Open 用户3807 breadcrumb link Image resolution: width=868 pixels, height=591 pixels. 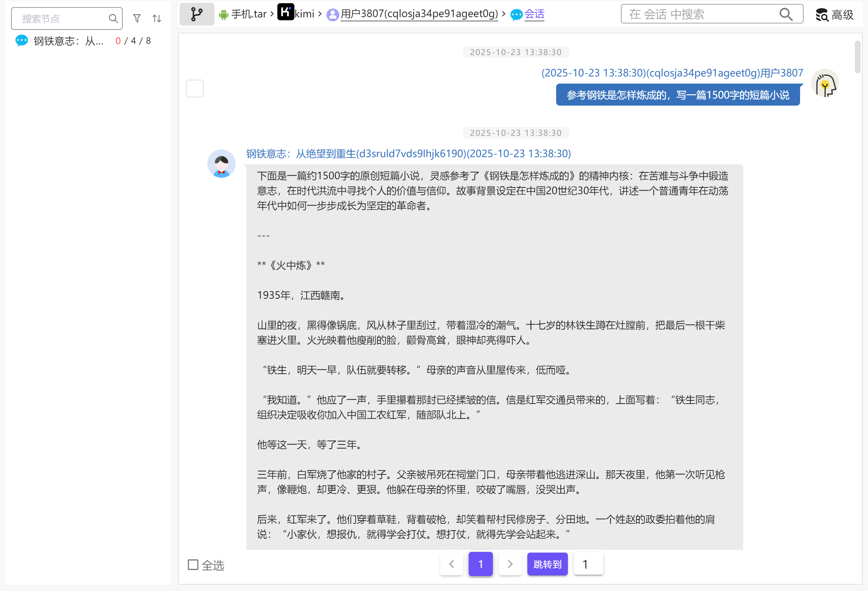coord(419,14)
